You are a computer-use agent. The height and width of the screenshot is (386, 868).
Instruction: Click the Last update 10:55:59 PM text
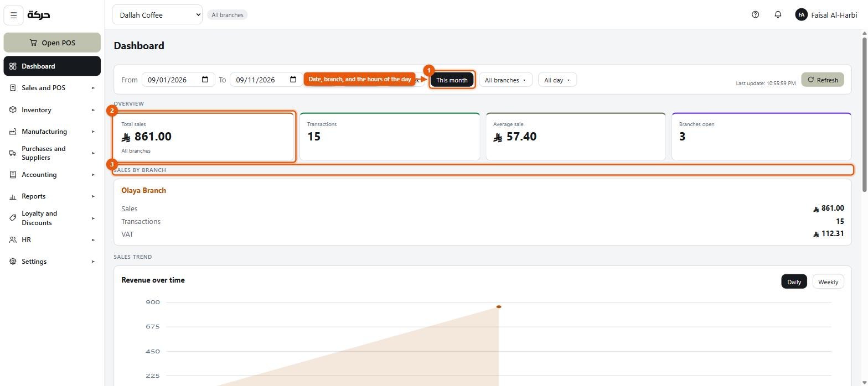tap(766, 84)
